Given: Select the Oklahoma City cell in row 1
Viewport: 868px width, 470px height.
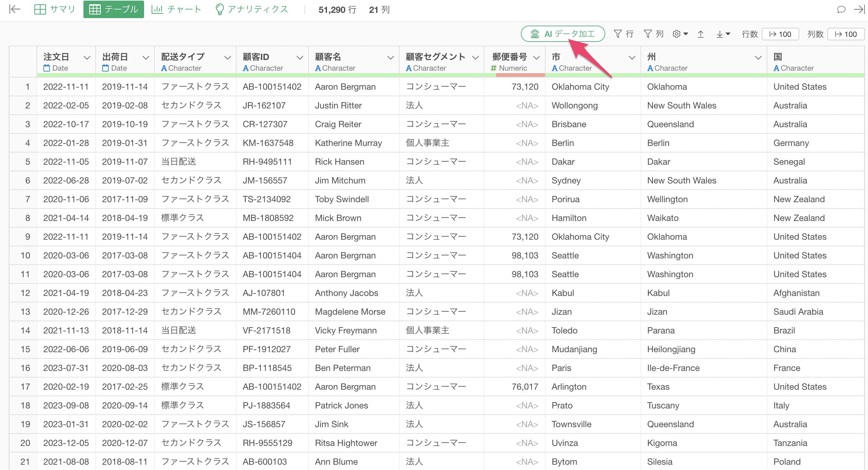Looking at the screenshot, I should click(x=580, y=87).
